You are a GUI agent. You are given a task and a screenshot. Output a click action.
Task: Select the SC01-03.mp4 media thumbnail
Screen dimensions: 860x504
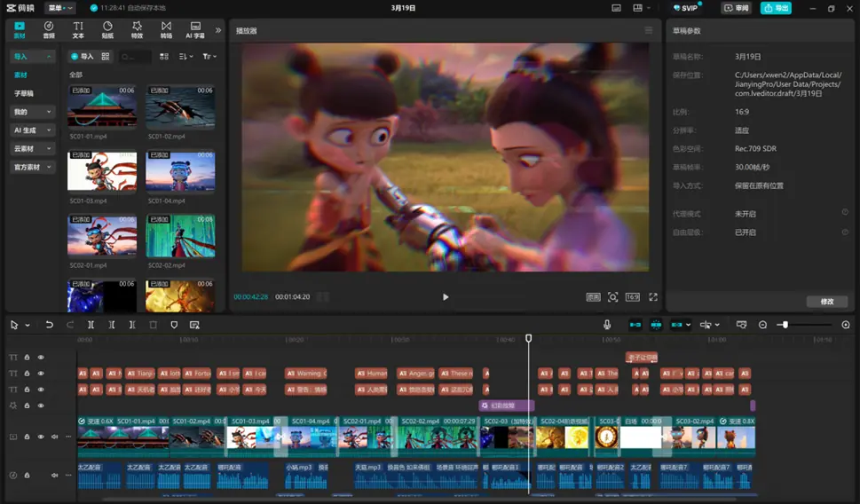click(102, 171)
